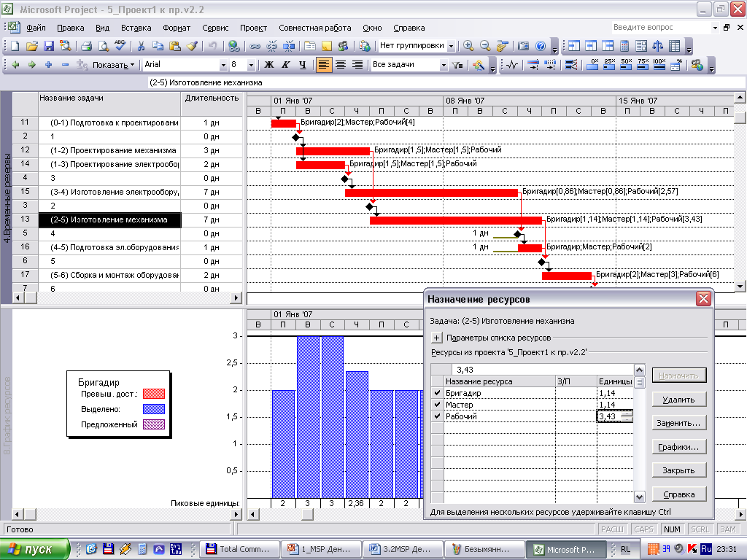The height and width of the screenshot is (560, 747).
Task: Zoom in on the timescale
Action: [x=468, y=46]
